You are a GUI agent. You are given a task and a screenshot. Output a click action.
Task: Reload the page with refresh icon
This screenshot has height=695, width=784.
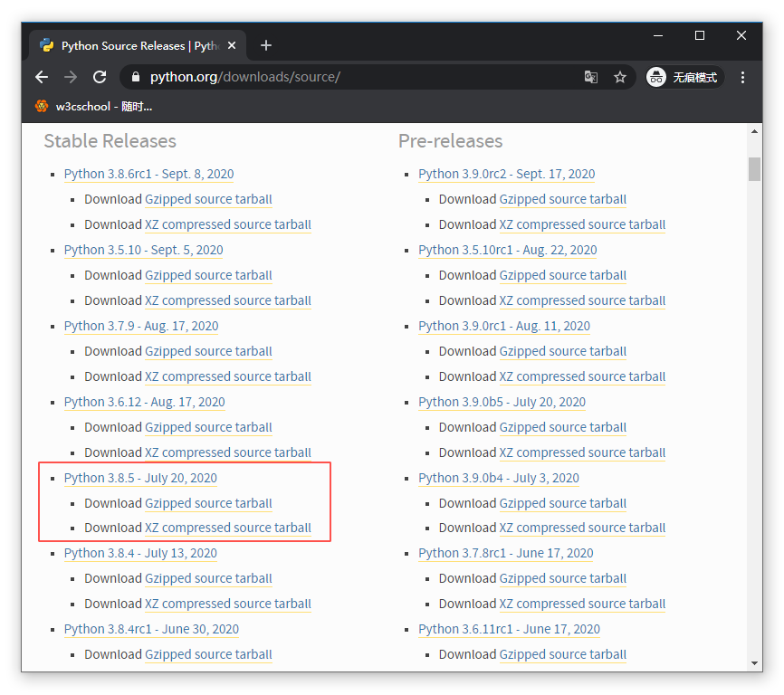pos(100,77)
